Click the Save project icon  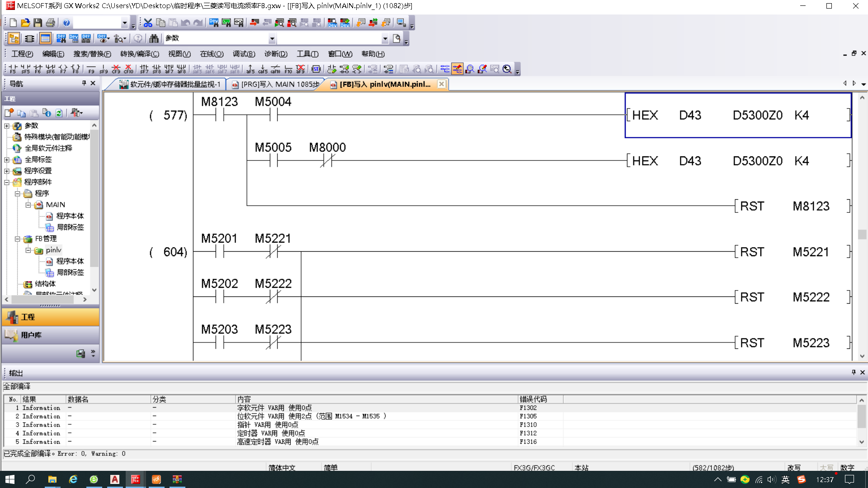[x=38, y=23]
